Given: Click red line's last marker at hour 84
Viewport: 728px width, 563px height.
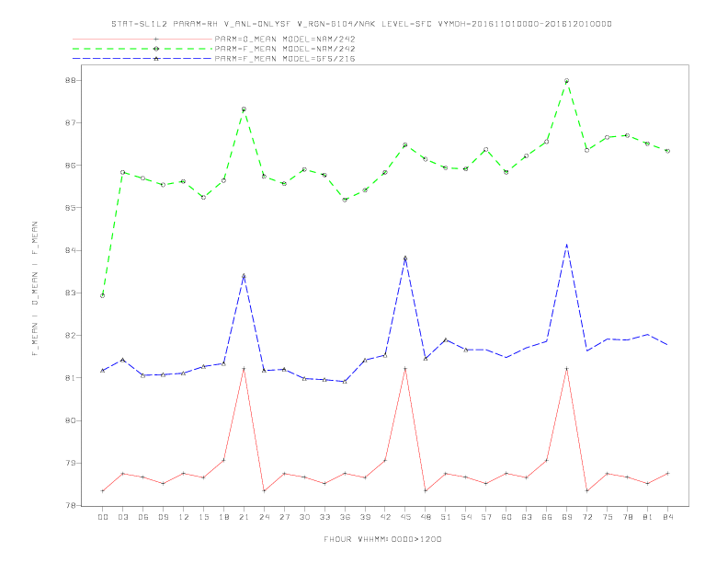Looking at the screenshot, I should [667, 474].
